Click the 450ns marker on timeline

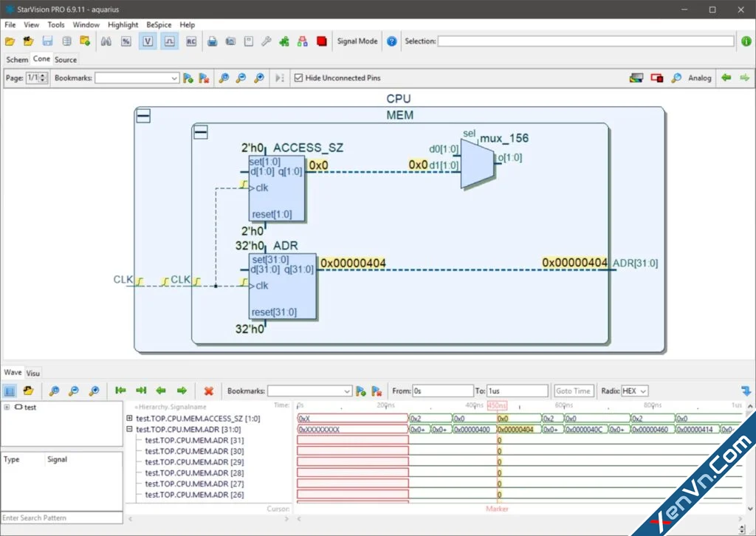tap(497, 405)
